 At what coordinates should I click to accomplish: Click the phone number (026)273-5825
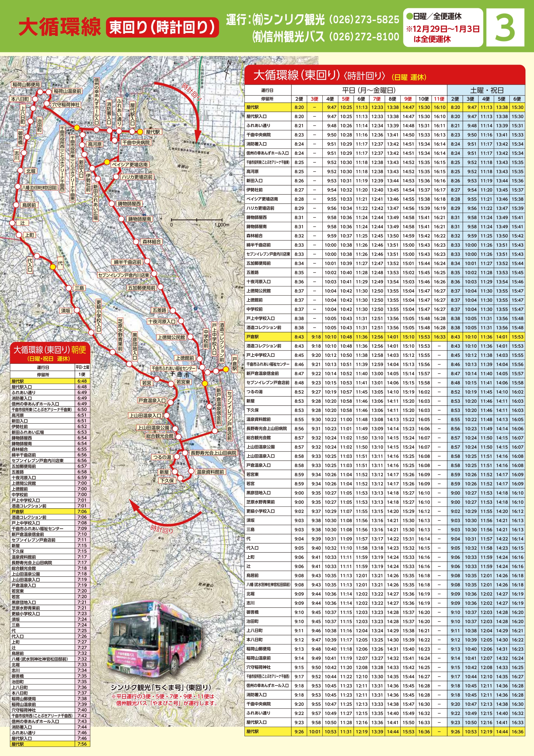(364, 20)
